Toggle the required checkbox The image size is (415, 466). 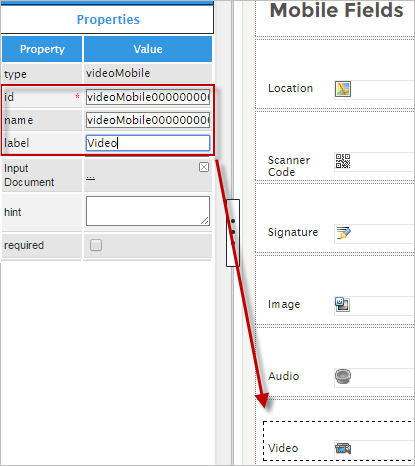pyautogui.click(x=96, y=245)
